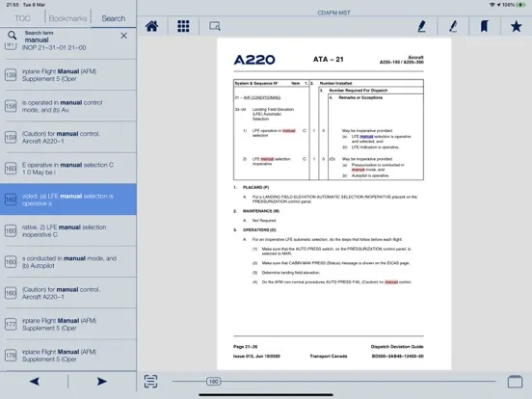Open result page 177 Flight Manual Supplement
This screenshot has width=532, height=399.
click(68, 325)
